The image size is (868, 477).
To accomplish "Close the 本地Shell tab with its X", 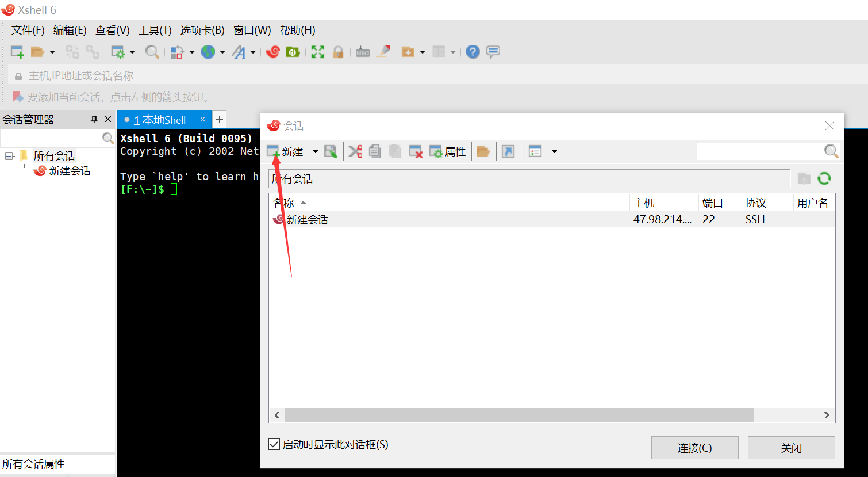I will [x=202, y=119].
